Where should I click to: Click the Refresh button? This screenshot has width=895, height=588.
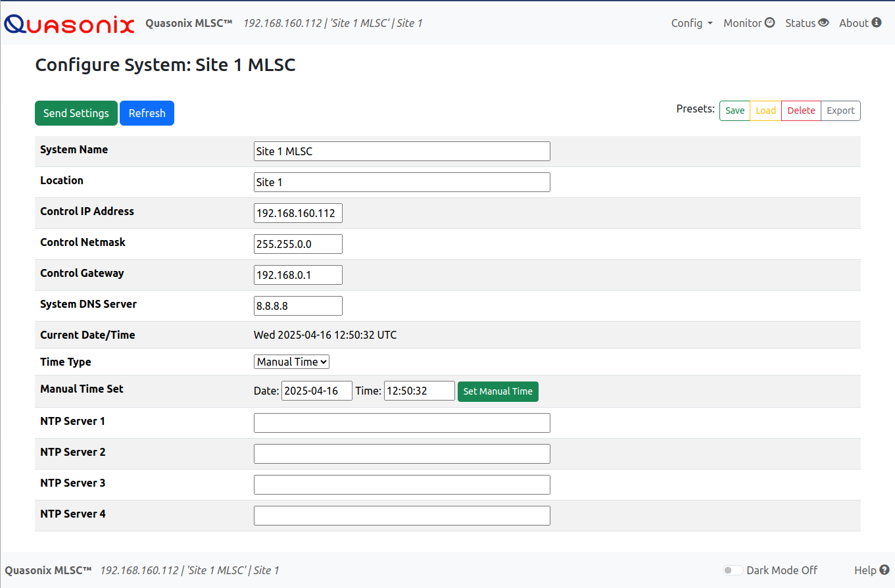click(147, 112)
